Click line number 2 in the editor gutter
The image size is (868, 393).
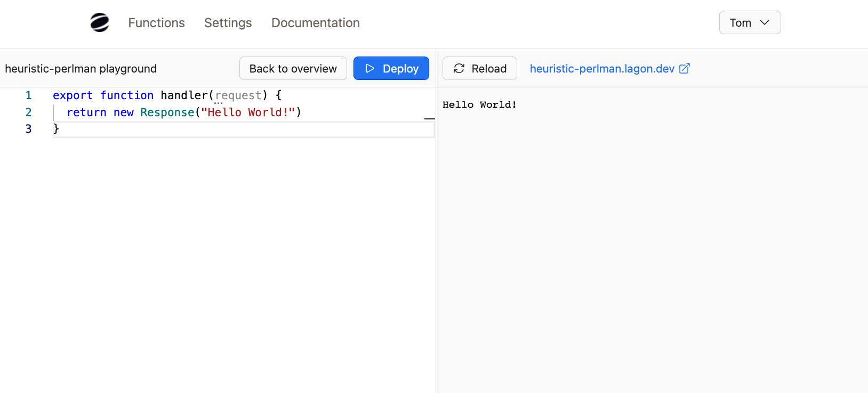point(28,113)
